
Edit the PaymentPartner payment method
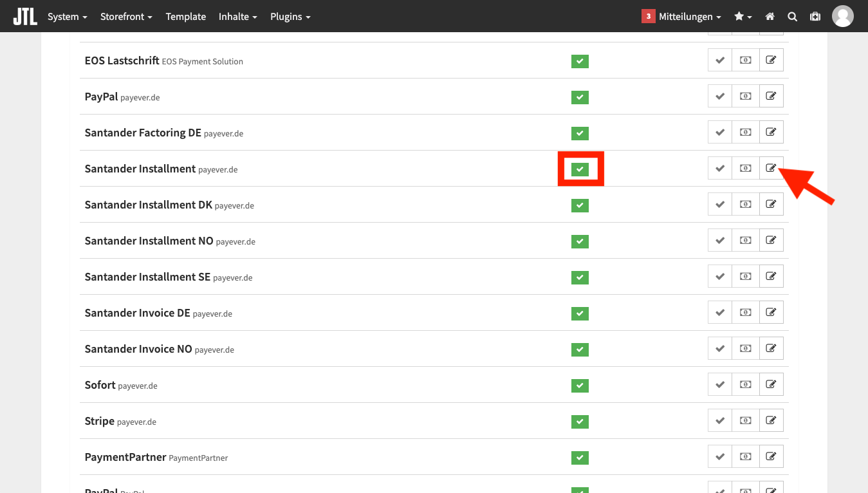click(771, 456)
